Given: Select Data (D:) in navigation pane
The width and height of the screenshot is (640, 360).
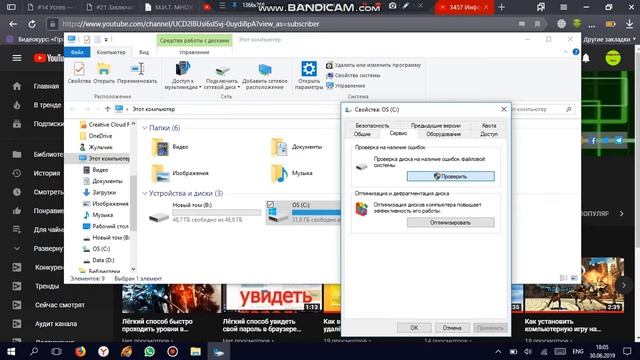Looking at the screenshot, I should (98, 260).
